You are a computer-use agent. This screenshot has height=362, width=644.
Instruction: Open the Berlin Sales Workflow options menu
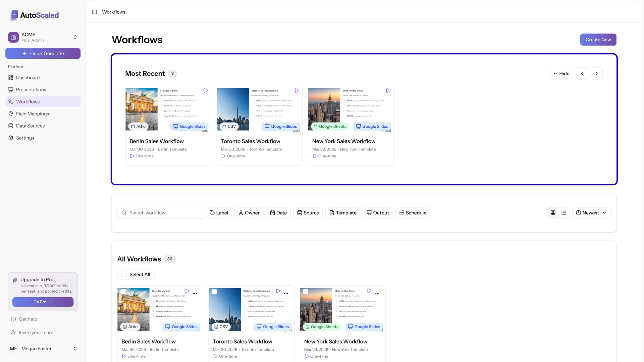tap(195, 293)
